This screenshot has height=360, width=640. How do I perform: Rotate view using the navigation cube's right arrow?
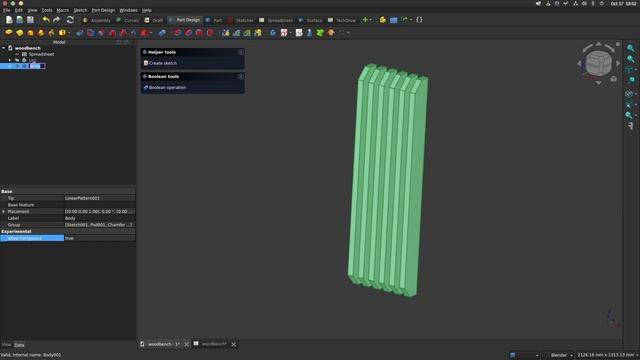click(618, 63)
